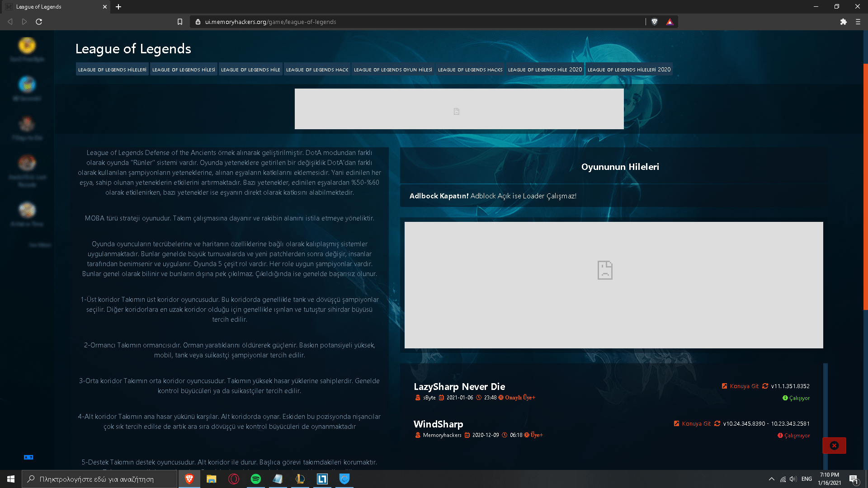Click the Windows taskbar search box
The image size is (868, 488).
[99, 479]
